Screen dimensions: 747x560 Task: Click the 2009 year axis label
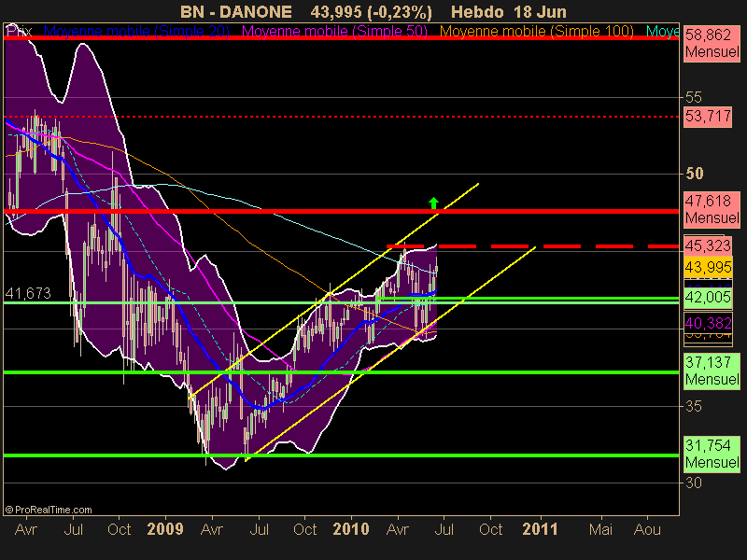click(x=165, y=529)
